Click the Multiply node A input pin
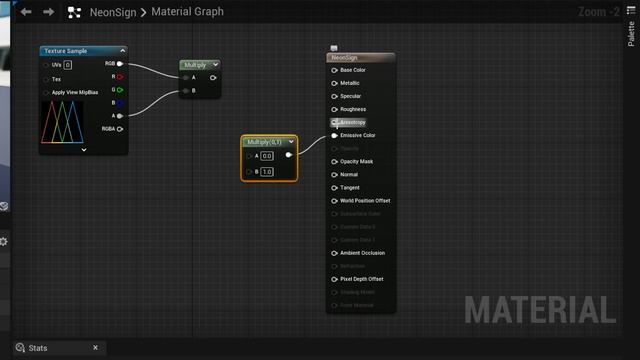The image size is (640, 360). pos(186,78)
